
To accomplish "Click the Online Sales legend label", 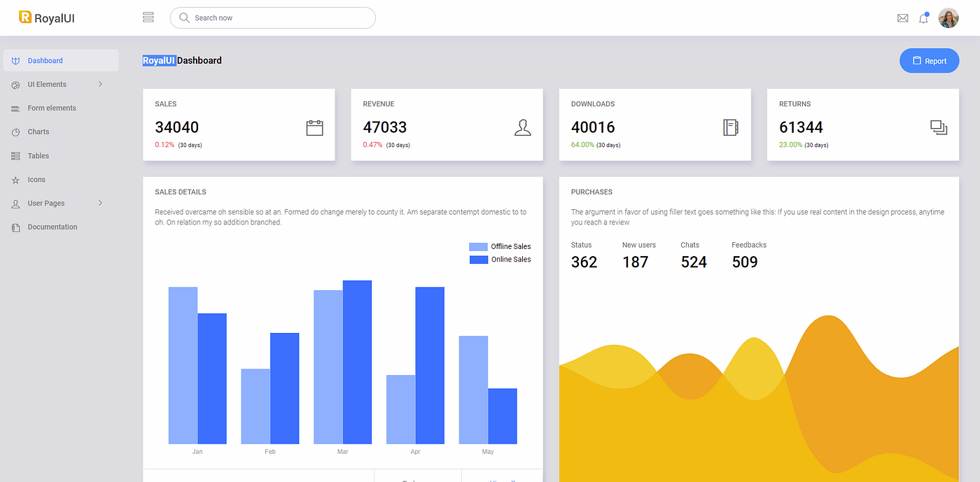I will pos(511,260).
